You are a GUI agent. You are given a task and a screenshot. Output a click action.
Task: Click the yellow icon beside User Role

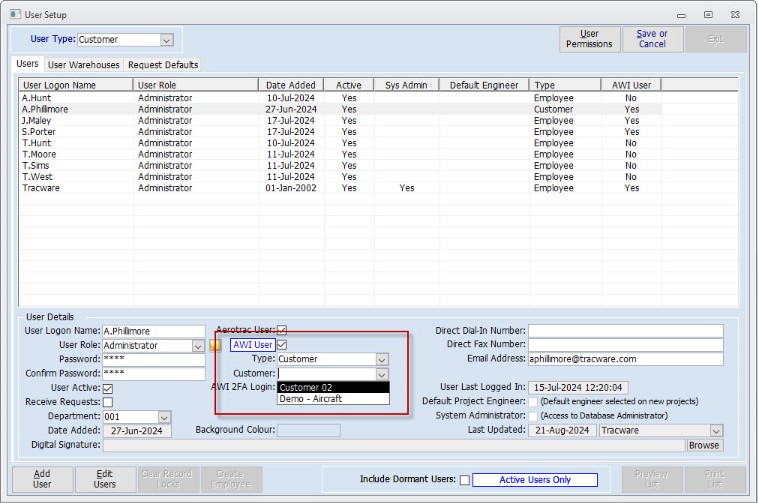tap(215, 345)
